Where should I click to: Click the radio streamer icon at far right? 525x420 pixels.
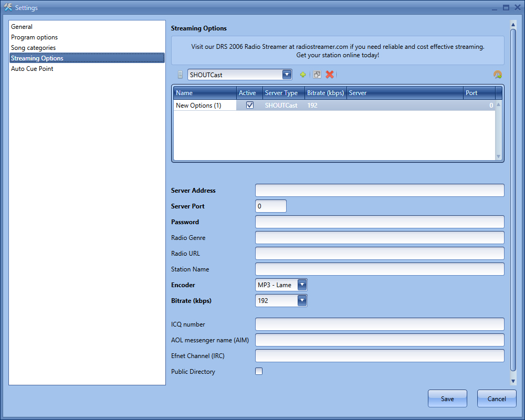click(x=498, y=75)
